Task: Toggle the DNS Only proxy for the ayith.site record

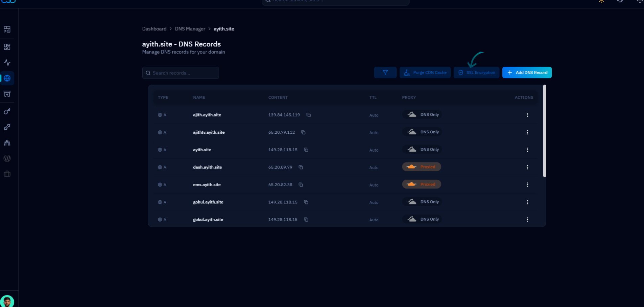Action: (x=422, y=149)
